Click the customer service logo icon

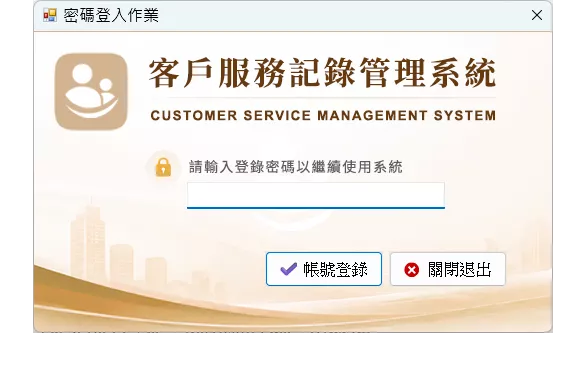[91, 92]
